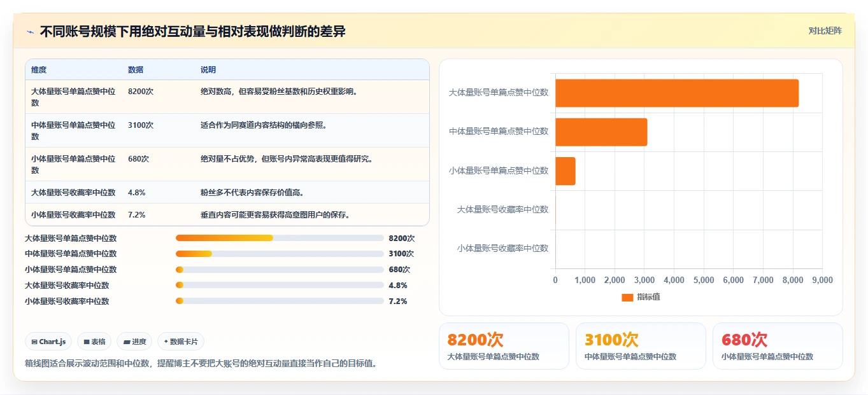The height and width of the screenshot is (395, 868).
Task: Click the 9,000 x-axis tick label
Action: 822,280
